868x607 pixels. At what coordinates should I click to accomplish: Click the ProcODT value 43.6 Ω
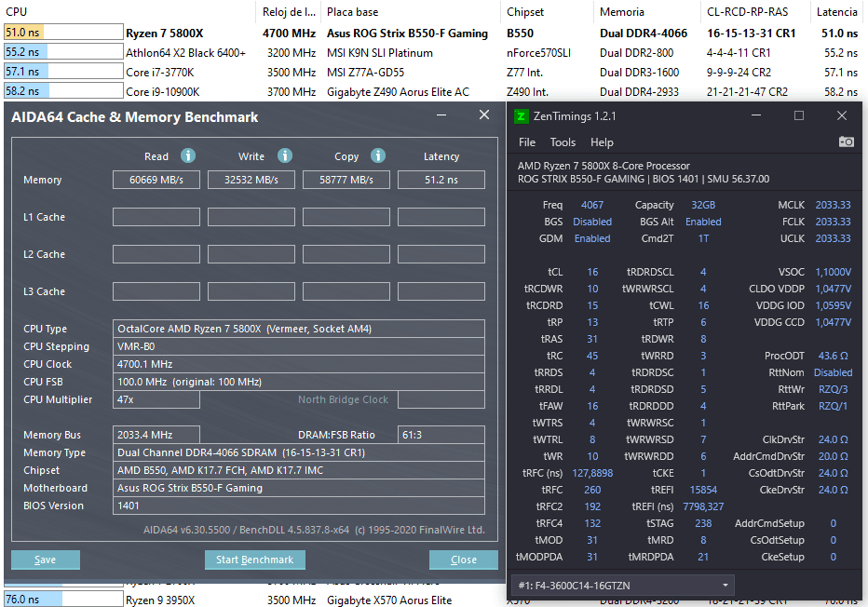point(834,356)
